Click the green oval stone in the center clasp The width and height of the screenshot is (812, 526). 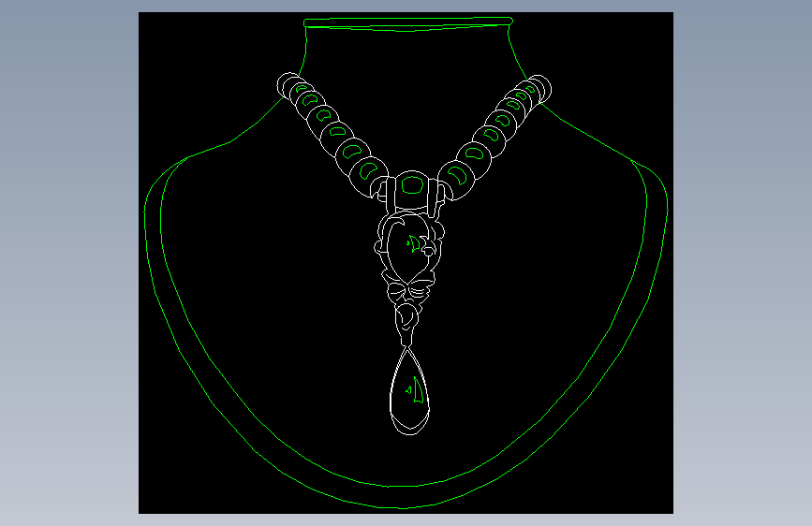413,184
